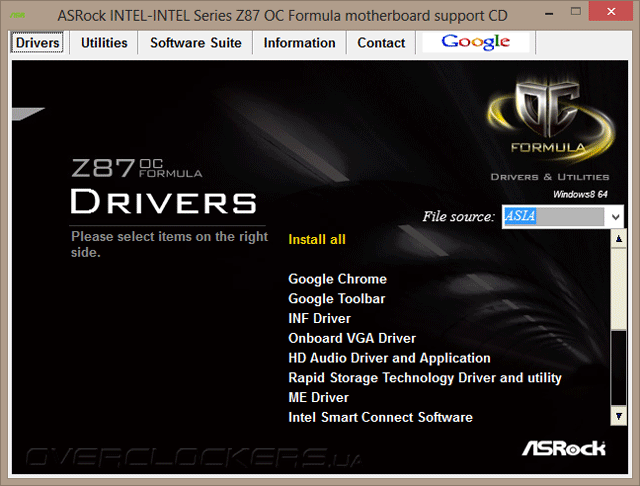The image size is (640, 486).
Task: Click the ASRock logo
Action: [564, 448]
